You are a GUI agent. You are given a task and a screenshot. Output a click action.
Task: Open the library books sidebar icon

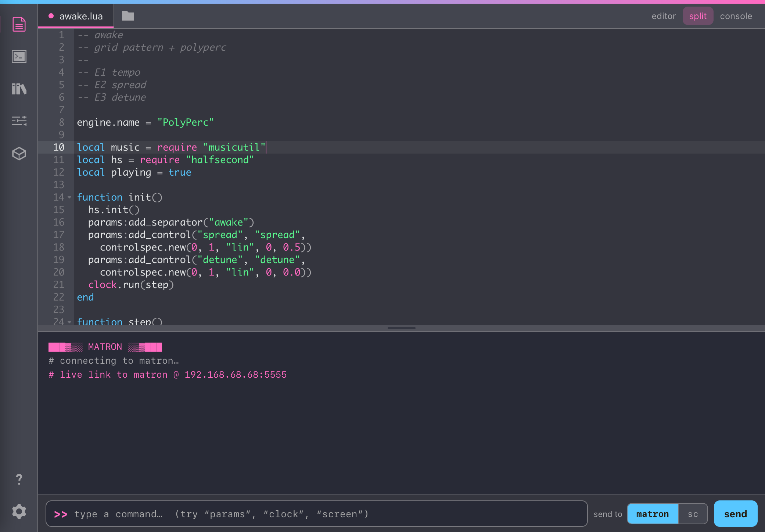pos(19,89)
